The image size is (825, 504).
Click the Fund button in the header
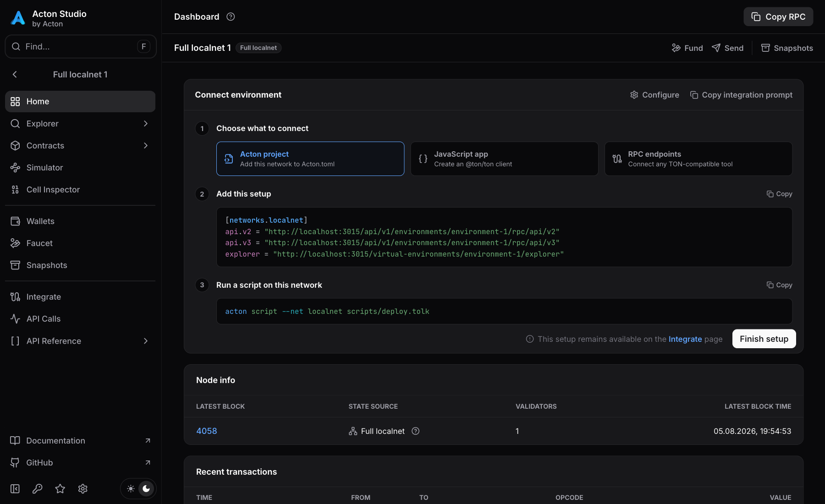(x=687, y=48)
